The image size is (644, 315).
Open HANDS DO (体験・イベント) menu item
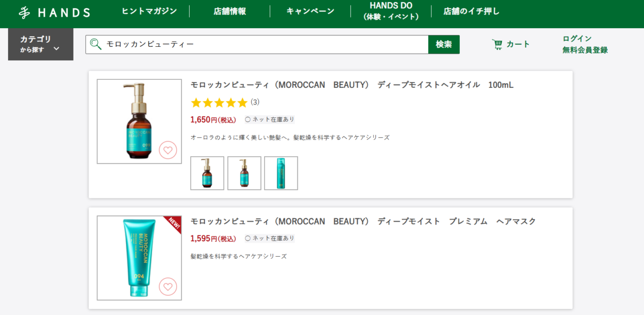coord(391,11)
